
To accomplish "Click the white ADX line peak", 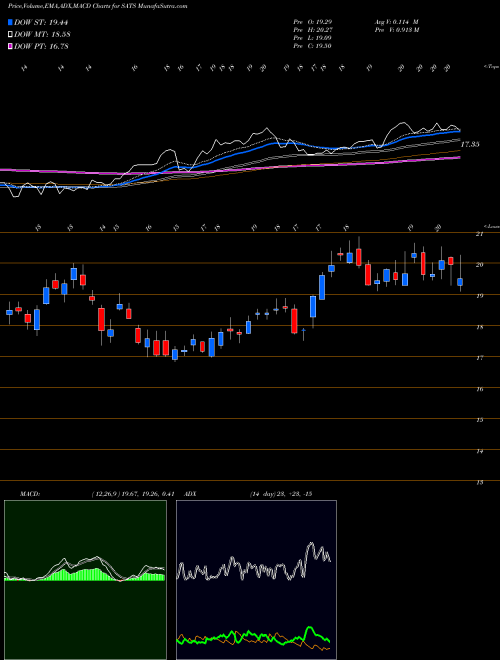I will tap(311, 545).
